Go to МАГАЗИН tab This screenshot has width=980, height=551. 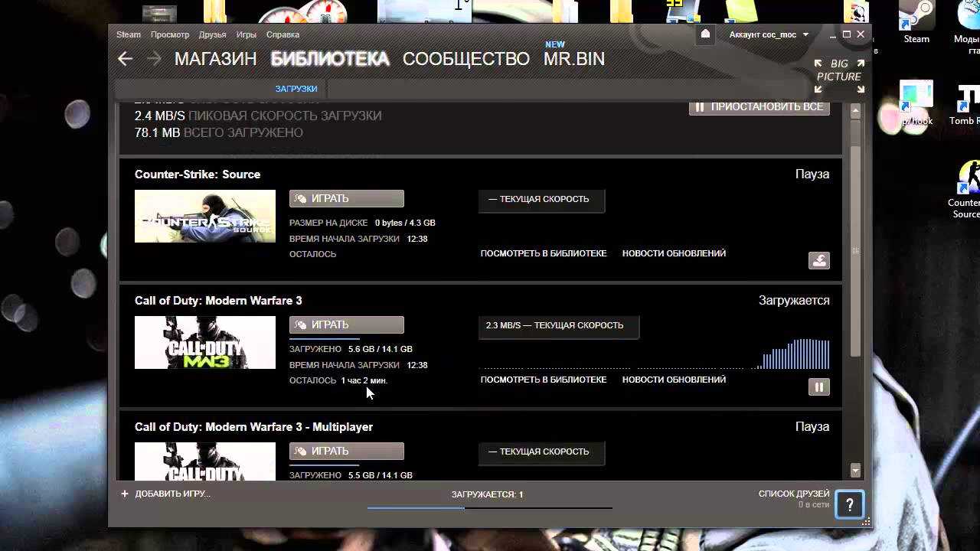[x=215, y=59]
